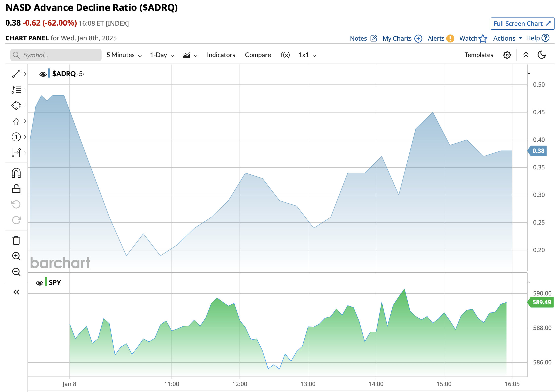Image resolution: width=558 pixels, height=392 pixels.
Task: Click the zoom out magnifier icon
Action: [16, 272]
